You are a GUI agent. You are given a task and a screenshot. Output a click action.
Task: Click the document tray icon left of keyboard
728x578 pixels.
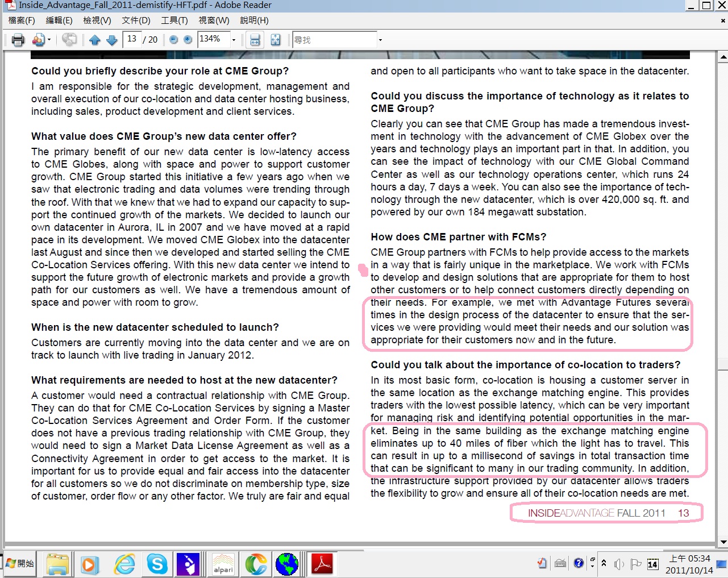[x=542, y=563]
